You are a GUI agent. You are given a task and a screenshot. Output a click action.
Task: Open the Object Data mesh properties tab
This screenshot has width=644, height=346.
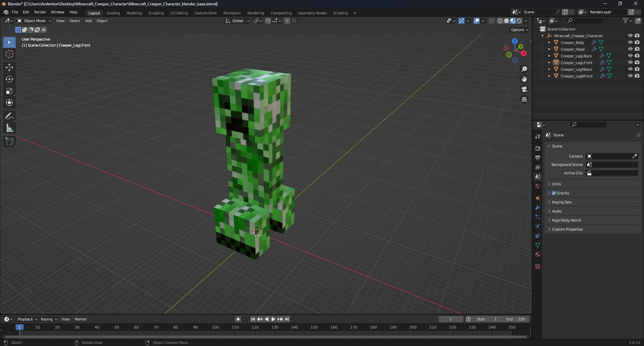538,245
